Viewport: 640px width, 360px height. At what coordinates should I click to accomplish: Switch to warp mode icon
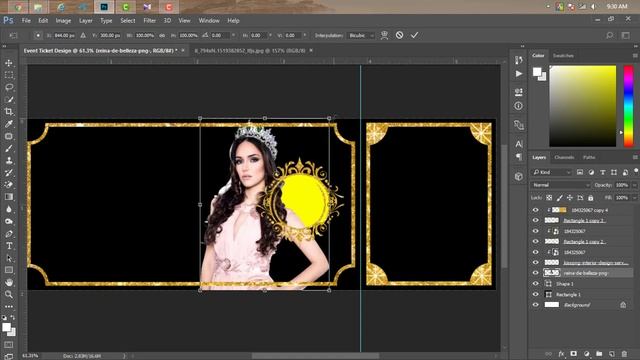pyautogui.click(x=384, y=35)
